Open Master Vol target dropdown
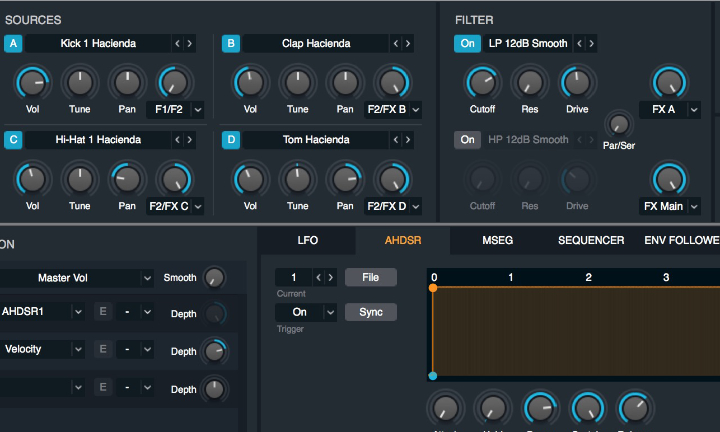This screenshot has height=432, width=720. click(x=76, y=278)
